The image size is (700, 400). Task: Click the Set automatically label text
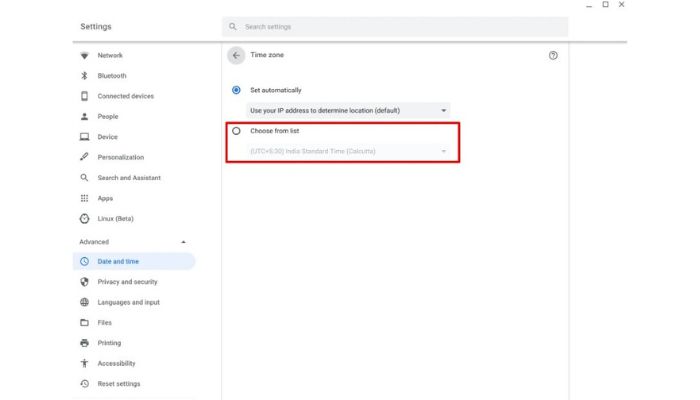click(275, 90)
